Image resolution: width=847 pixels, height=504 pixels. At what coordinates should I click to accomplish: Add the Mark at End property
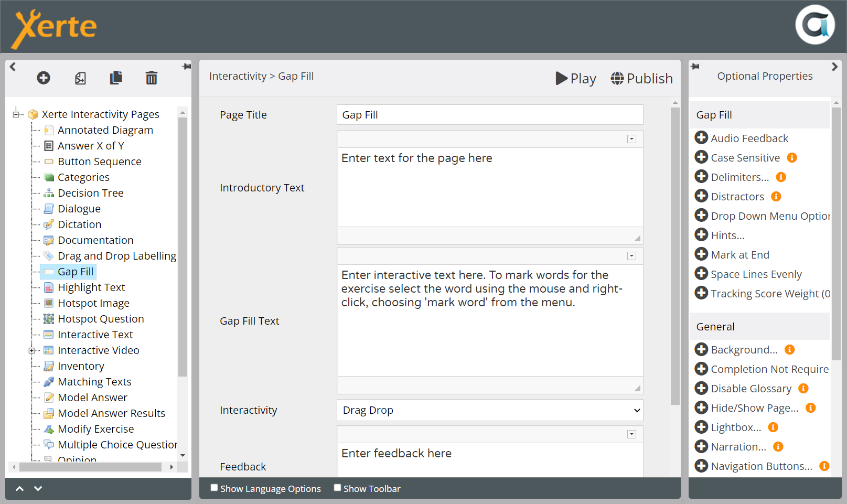(x=701, y=254)
